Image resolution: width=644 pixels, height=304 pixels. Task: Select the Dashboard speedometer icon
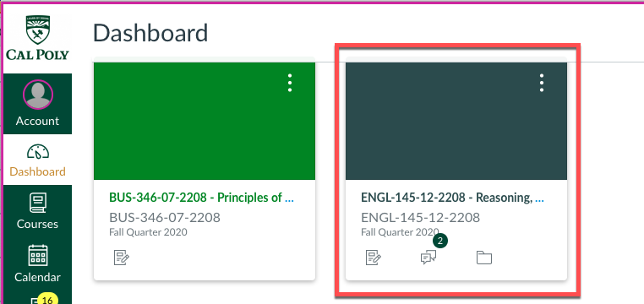pos(38,152)
